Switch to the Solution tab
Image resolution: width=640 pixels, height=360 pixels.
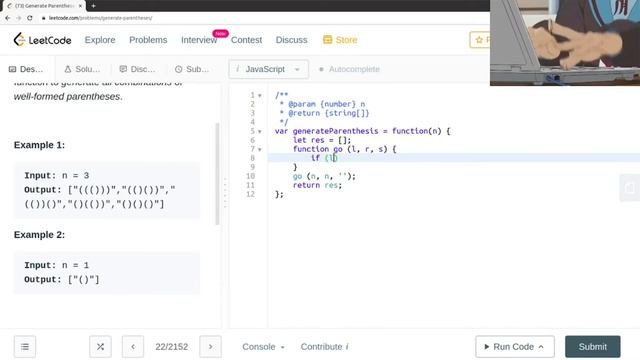pos(82,69)
